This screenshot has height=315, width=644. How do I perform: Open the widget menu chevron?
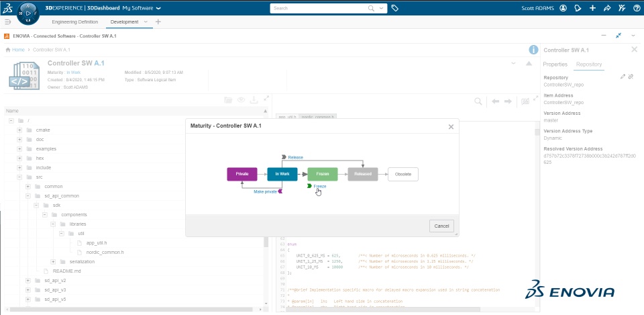click(x=633, y=36)
